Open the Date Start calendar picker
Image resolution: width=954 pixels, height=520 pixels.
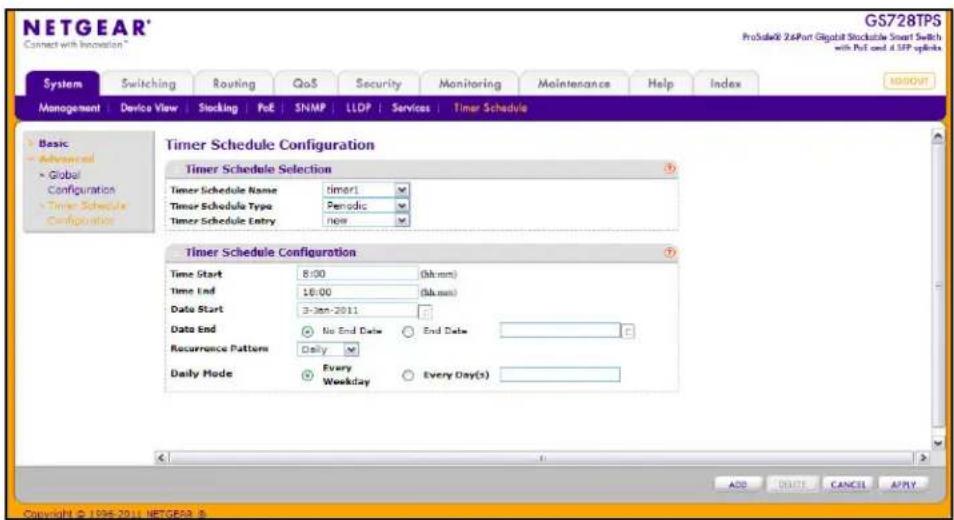click(x=425, y=312)
